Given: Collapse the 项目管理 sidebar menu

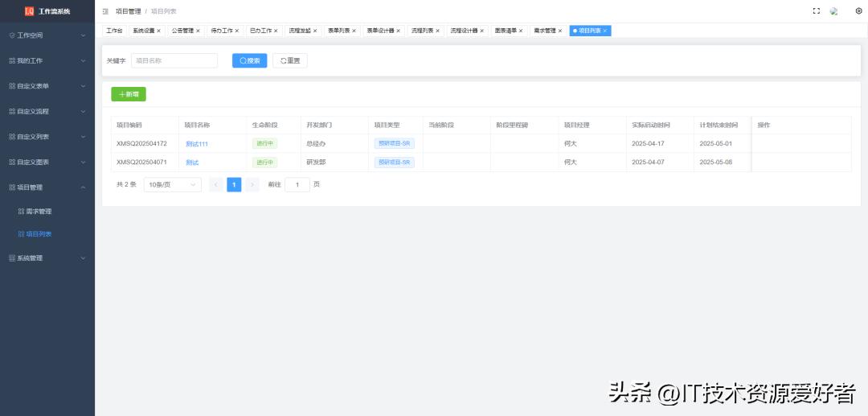Looking at the screenshot, I should click(47, 187).
